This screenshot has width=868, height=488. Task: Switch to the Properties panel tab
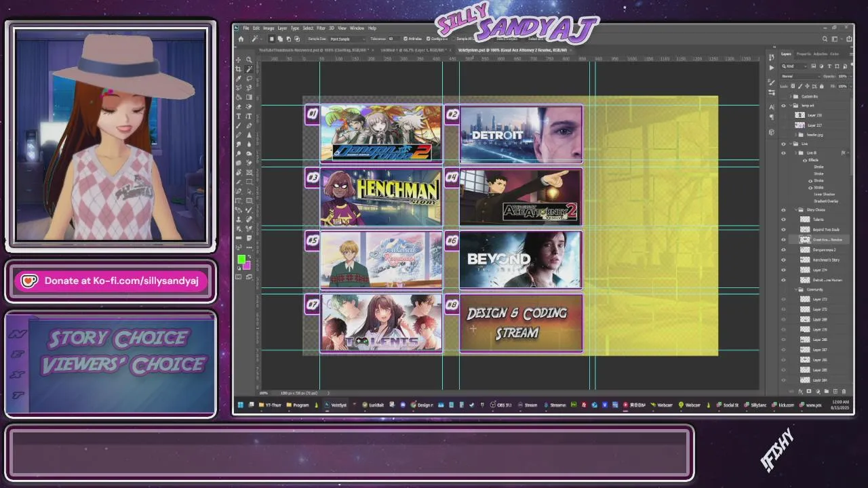tap(804, 54)
